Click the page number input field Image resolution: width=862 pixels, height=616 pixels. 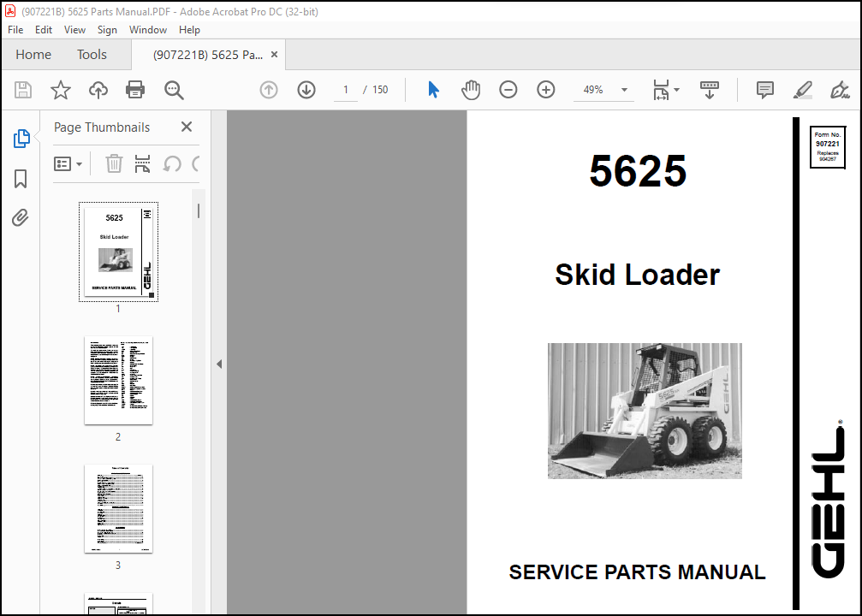pyautogui.click(x=346, y=90)
